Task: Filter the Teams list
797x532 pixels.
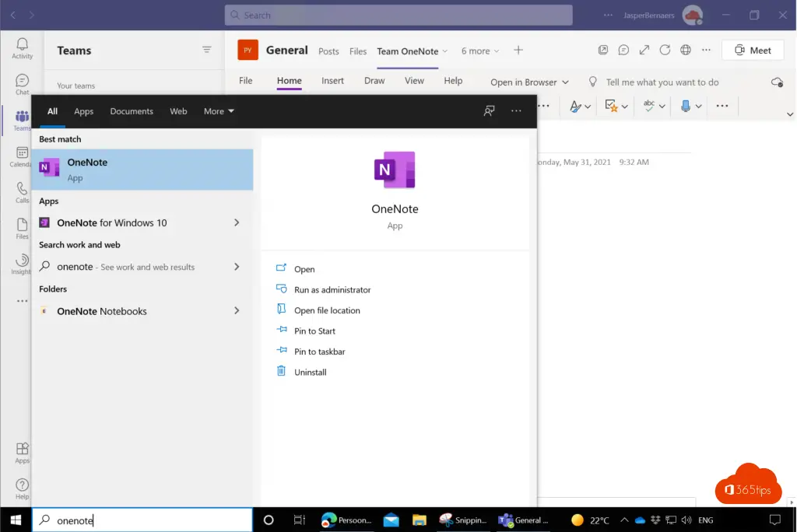Action: pos(206,50)
